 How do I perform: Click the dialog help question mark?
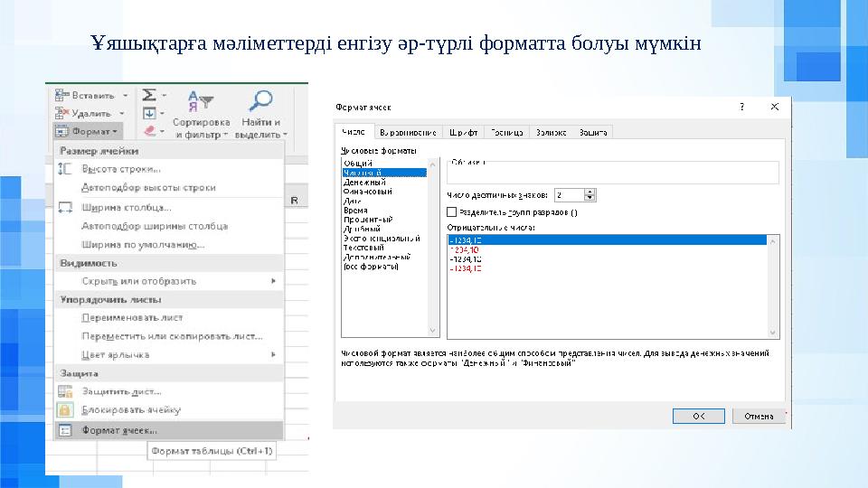click(741, 107)
